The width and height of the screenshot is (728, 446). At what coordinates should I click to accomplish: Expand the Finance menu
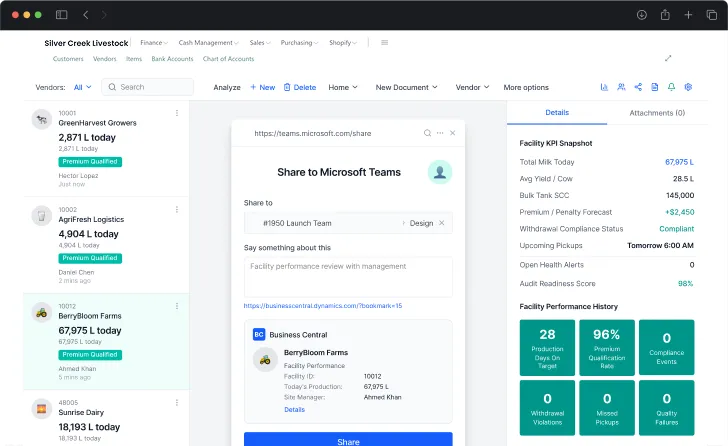pos(153,43)
